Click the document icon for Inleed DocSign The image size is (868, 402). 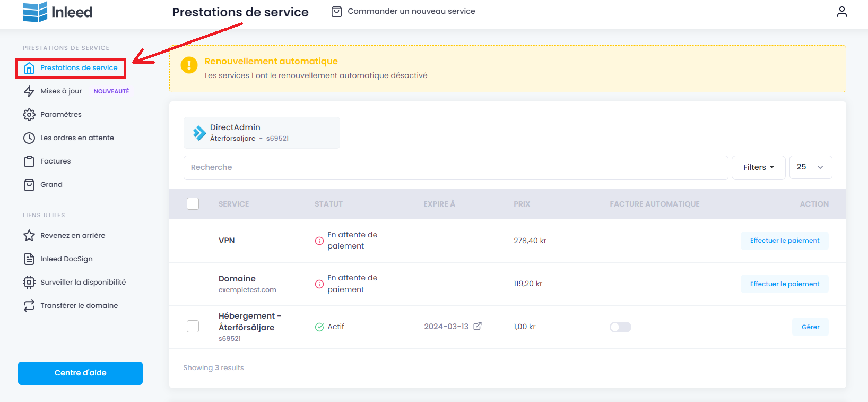coord(29,259)
